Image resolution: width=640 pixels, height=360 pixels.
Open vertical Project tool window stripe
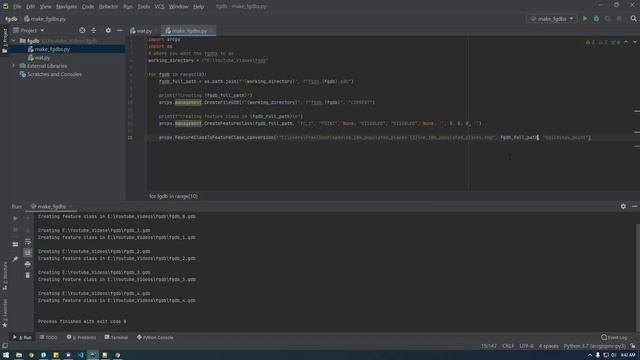pos(4,41)
